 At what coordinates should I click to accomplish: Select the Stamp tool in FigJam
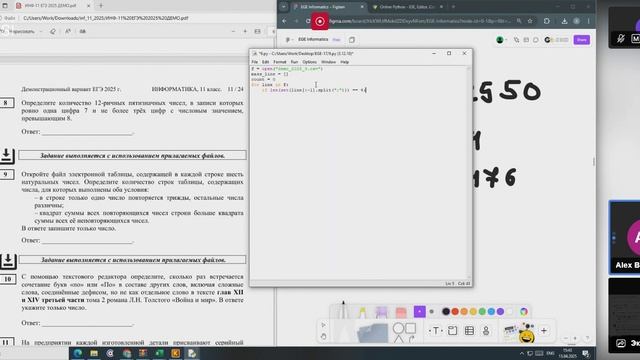486,331
